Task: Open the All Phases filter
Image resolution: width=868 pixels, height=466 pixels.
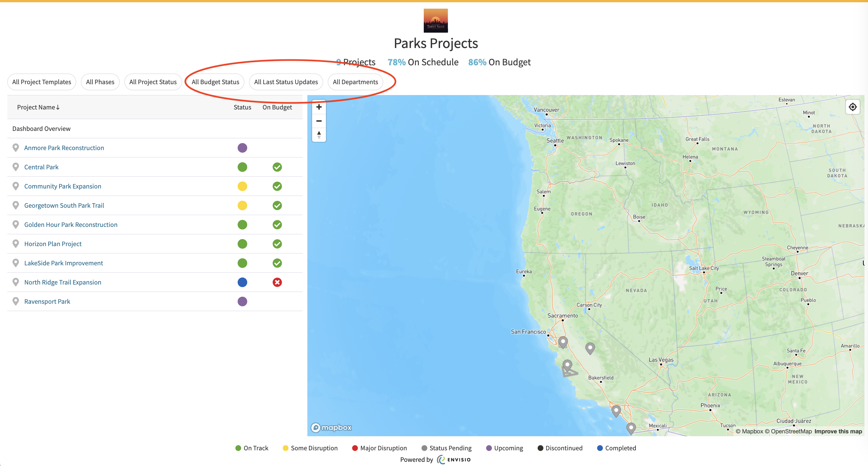Action: pyautogui.click(x=100, y=82)
